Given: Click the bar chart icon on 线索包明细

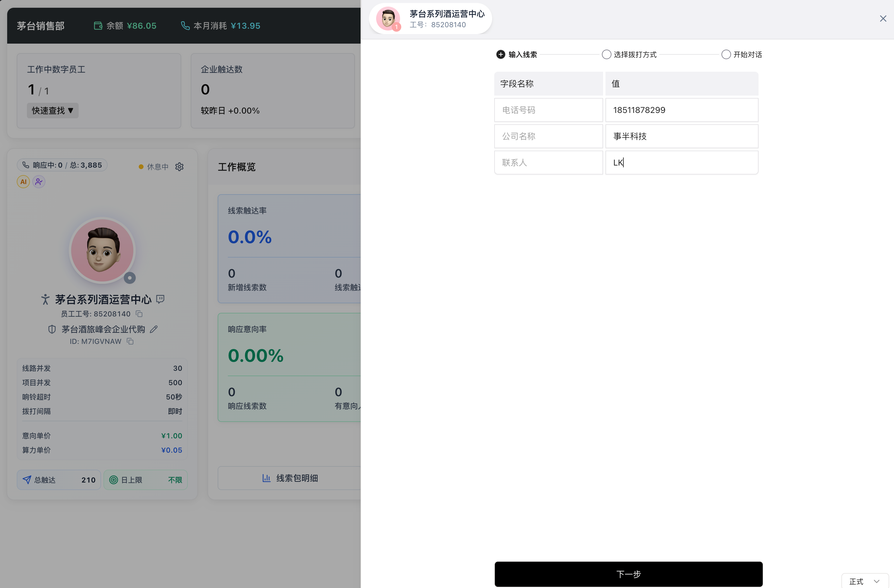Looking at the screenshot, I should pos(266,478).
